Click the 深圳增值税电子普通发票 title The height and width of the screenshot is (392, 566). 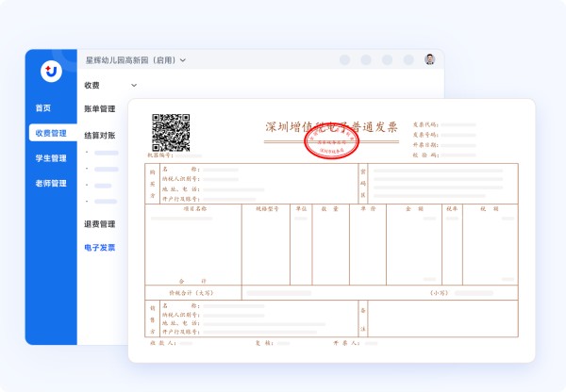tap(331, 127)
